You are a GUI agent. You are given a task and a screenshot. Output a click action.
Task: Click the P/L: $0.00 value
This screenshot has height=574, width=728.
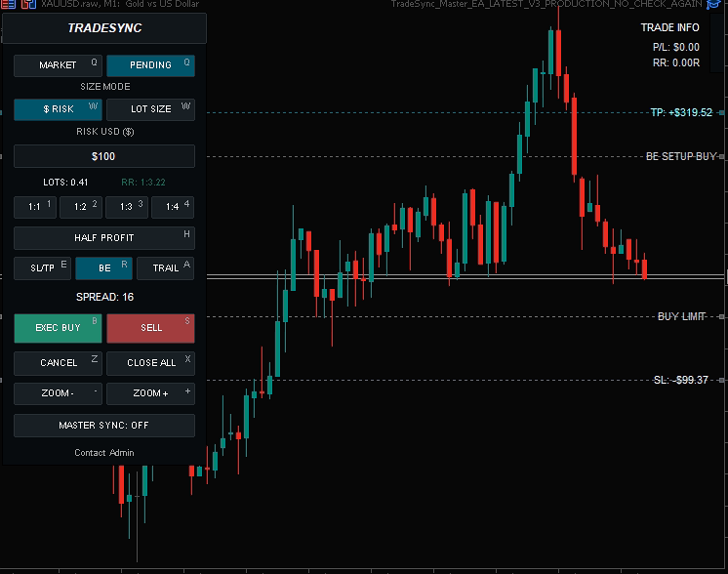pos(676,48)
